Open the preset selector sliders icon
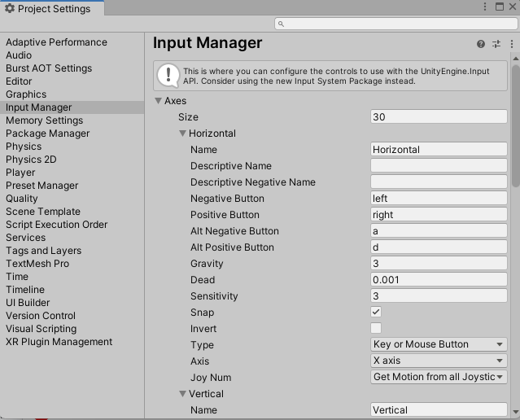Screen dimensions: 520x420 496,44
